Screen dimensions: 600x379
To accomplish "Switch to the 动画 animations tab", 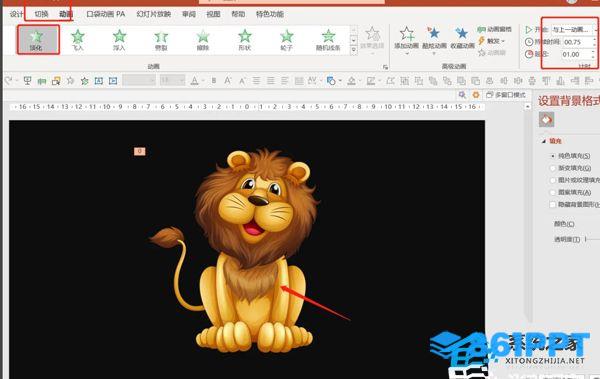I will click(x=66, y=14).
